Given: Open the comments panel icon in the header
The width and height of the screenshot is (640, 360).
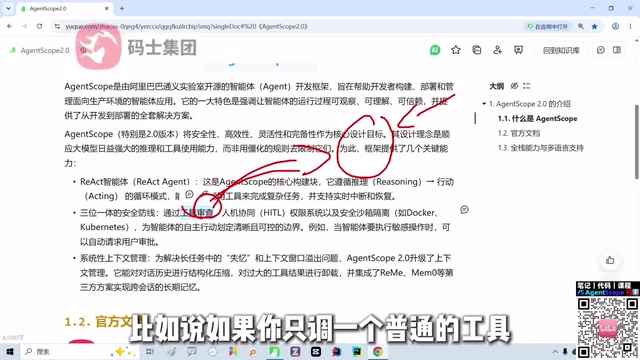Looking at the screenshot, I should click(x=600, y=50).
